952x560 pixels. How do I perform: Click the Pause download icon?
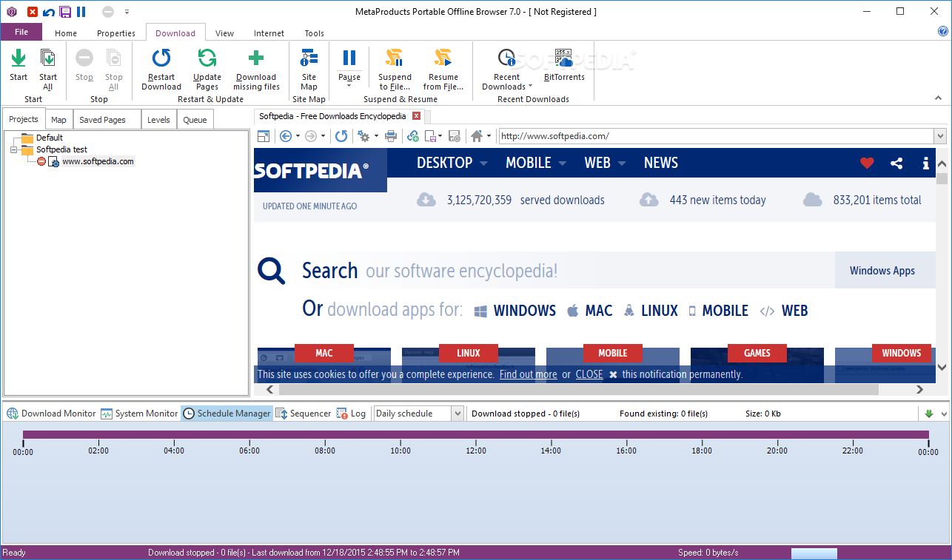tap(349, 58)
